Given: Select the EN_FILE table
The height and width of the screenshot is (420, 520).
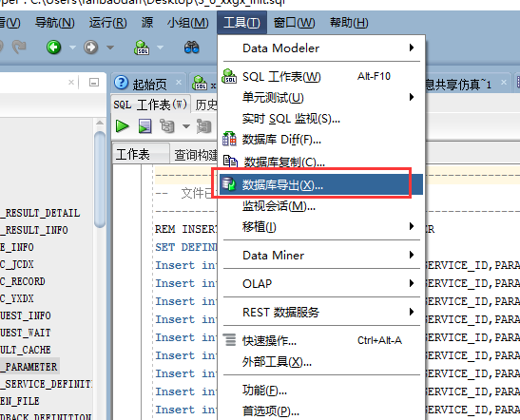Looking at the screenshot, I should pyautogui.click(x=20, y=401).
